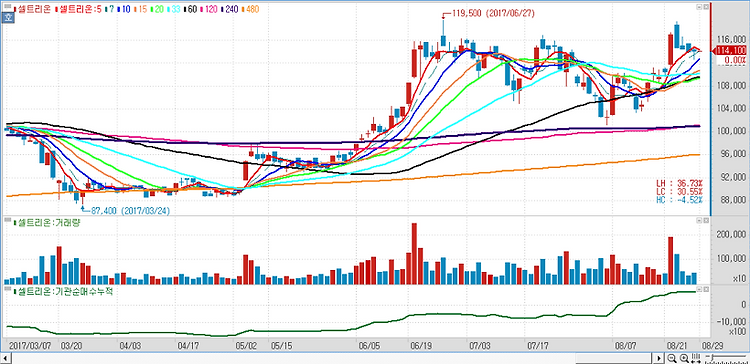Click the small gray menu icon at top-left
This screenshot has width=750, height=364.
tap(8, 6)
